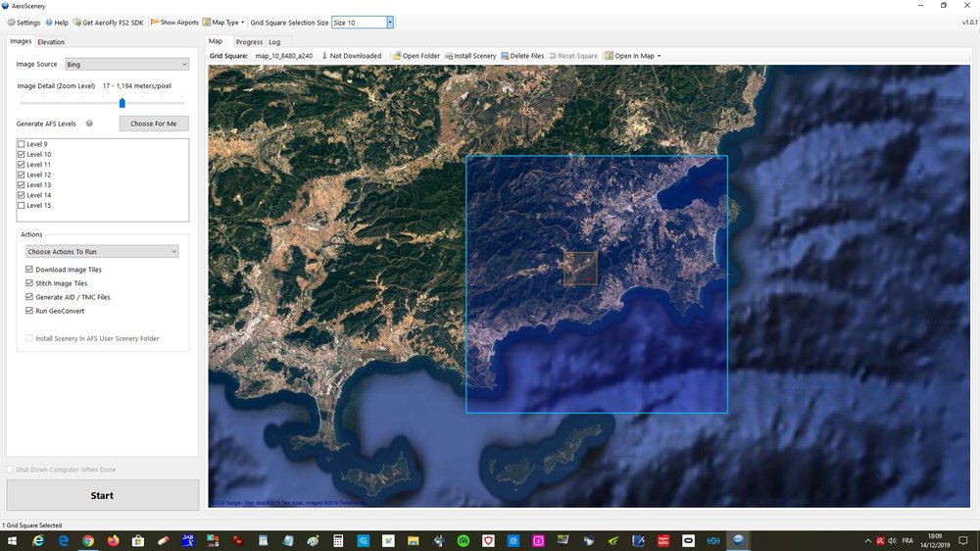Disable the Run GeoConvert option
The height and width of the screenshot is (551, 980).
pos(29,311)
